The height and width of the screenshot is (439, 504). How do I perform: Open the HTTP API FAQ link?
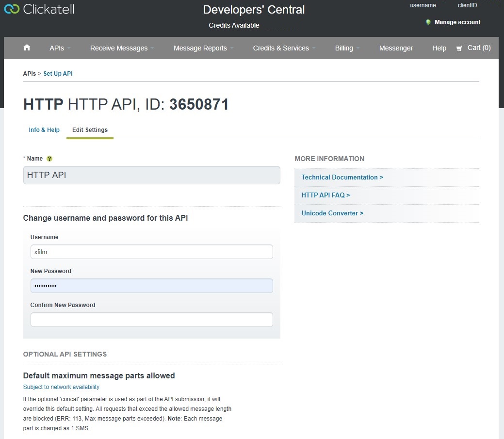coord(325,195)
